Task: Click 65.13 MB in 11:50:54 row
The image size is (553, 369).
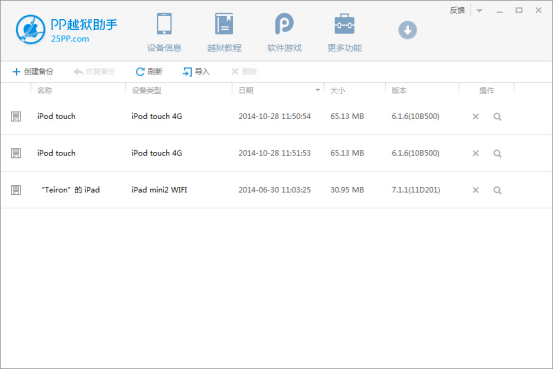Action: (347, 116)
